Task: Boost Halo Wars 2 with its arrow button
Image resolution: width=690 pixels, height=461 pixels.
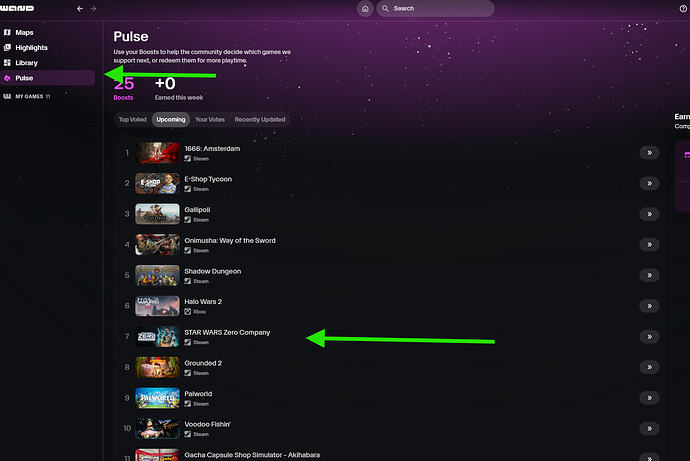Action: coord(649,306)
